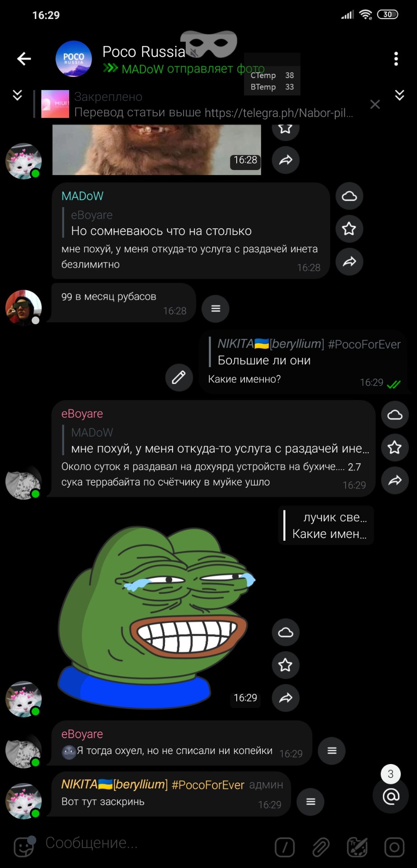Edit the 'Какие именно?' message with pencil

[179, 377]
